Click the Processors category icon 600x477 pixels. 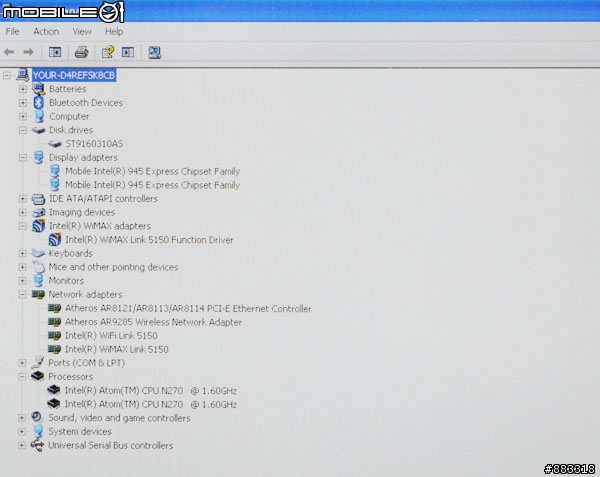38,376
